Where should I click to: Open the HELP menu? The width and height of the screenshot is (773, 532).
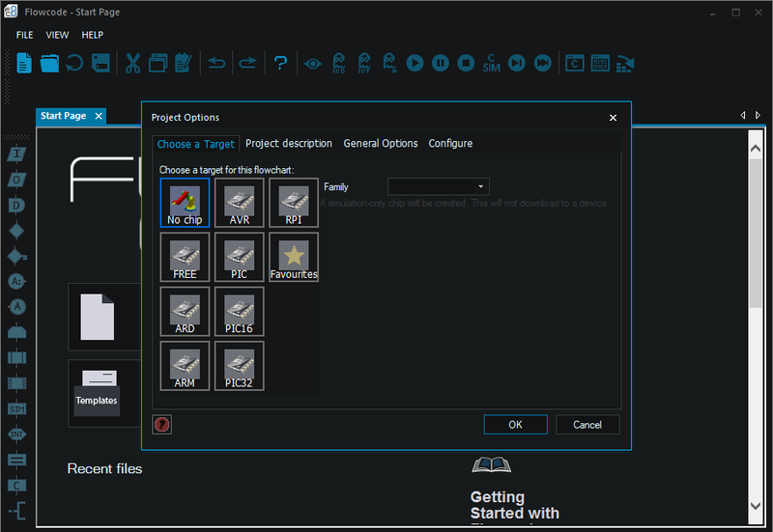click(92, 35)
